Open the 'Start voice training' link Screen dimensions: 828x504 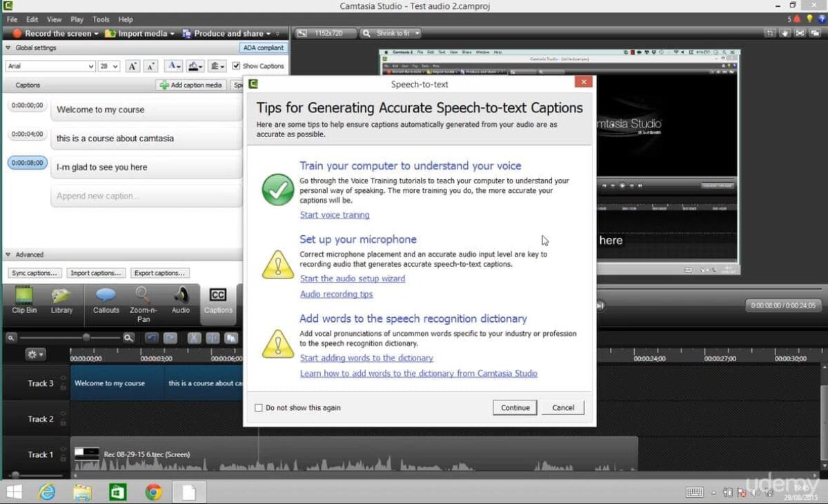coord(335,214)
